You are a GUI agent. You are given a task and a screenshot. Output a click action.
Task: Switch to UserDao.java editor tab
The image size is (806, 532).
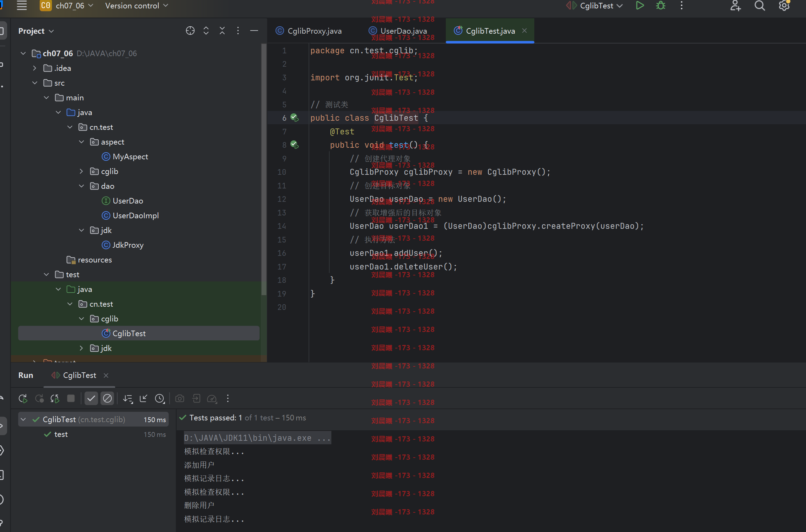point(398,31)
